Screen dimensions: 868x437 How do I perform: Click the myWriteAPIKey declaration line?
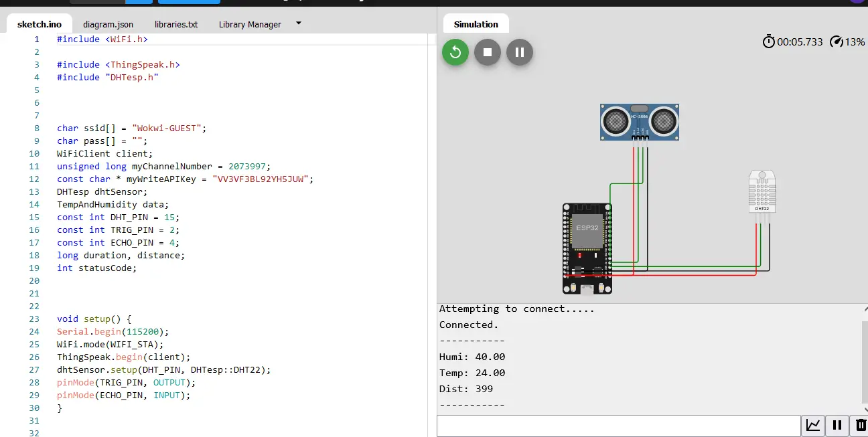[186, 179]
